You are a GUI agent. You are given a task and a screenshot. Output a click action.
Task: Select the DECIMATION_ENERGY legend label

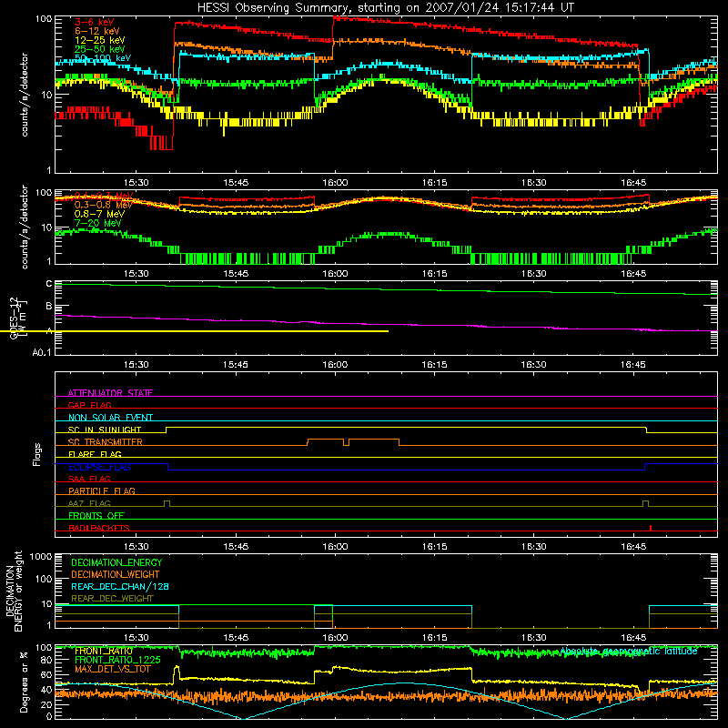(x=116, y=562)
